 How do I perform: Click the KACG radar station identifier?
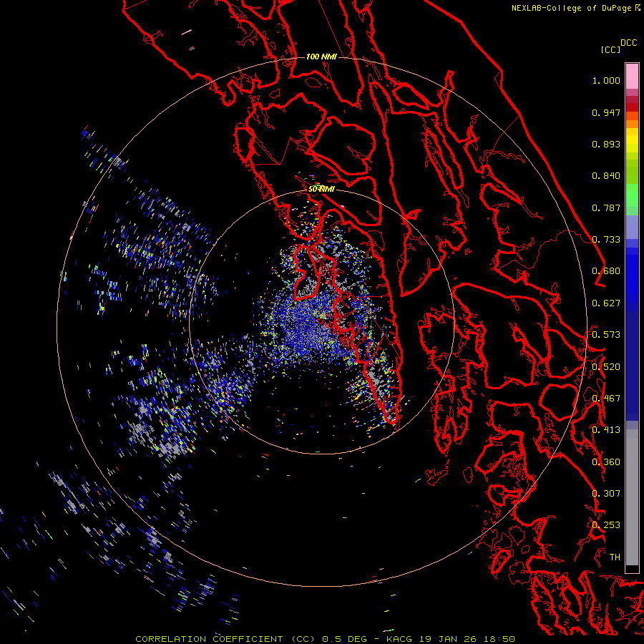399,639
